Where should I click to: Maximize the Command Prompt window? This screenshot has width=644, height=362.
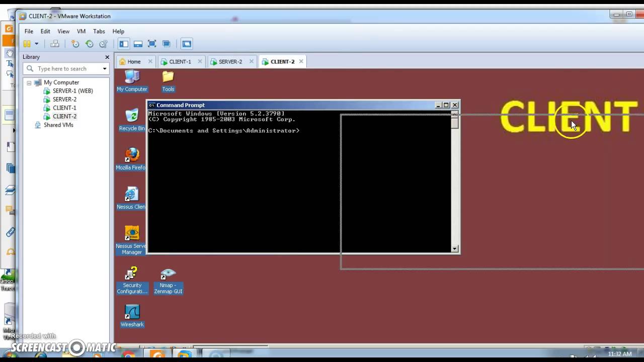tap(446, 105)
